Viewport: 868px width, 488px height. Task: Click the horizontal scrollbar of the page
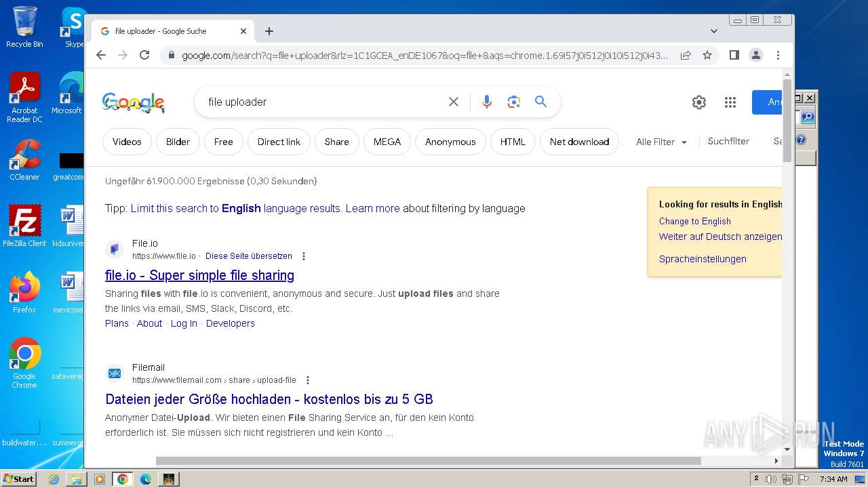click(x=428, y=461)
